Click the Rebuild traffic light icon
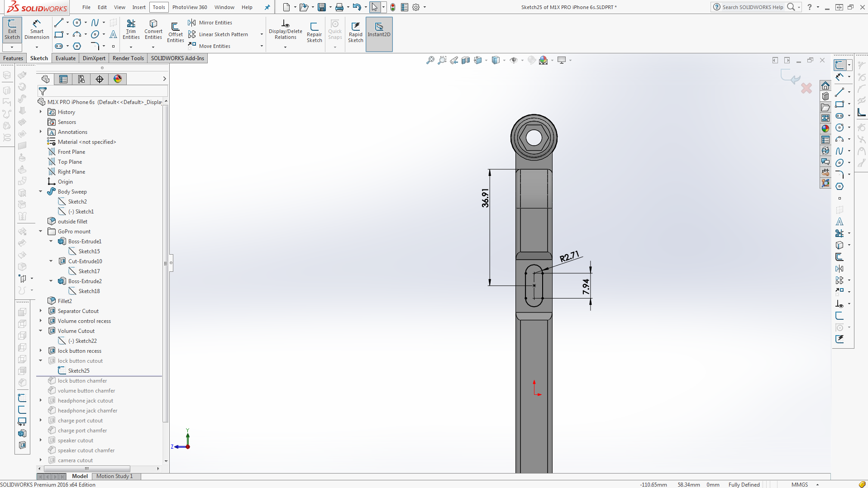 (393, 7)
